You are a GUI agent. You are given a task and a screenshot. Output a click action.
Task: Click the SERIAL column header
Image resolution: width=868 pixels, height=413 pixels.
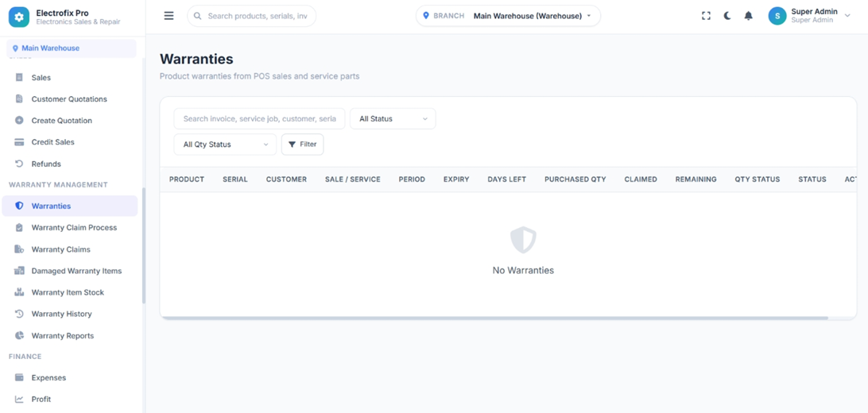coord(235,179)
